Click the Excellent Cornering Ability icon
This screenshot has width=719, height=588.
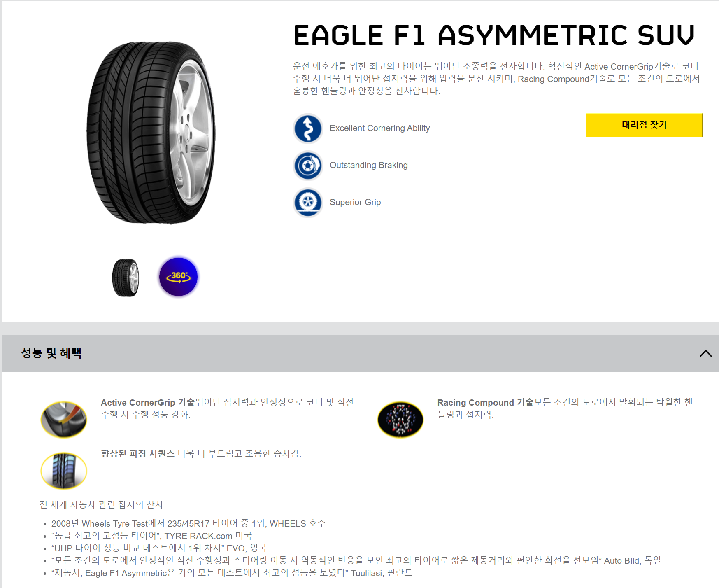click(x=307, y=128)
